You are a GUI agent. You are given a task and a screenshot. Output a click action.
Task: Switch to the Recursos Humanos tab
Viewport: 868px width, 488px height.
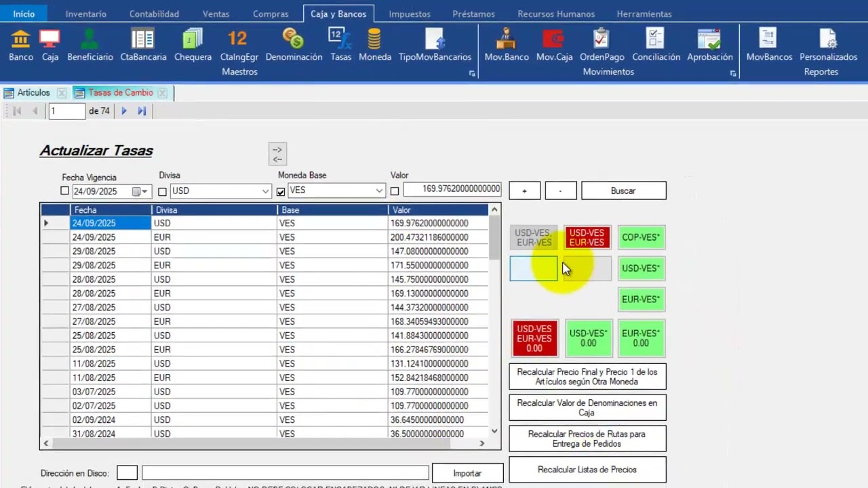(556, 14)
